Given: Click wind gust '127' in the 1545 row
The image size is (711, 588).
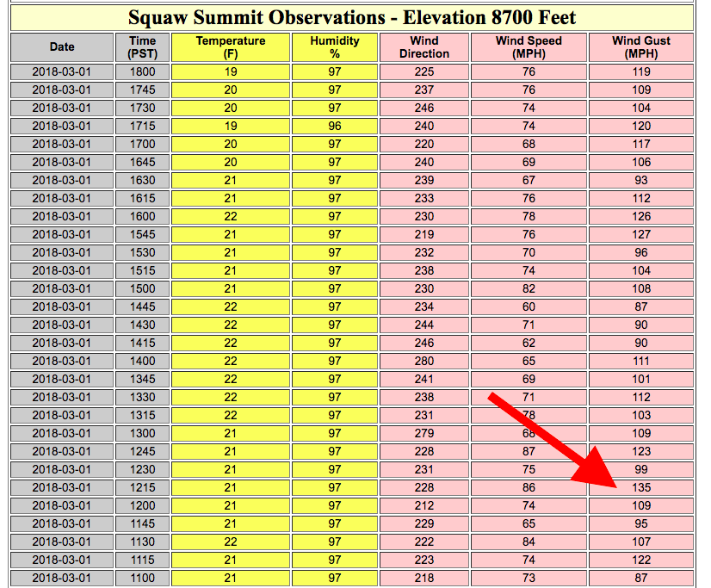Looking at the screenshot, I should pyautogui.click(x=641, y=235).
